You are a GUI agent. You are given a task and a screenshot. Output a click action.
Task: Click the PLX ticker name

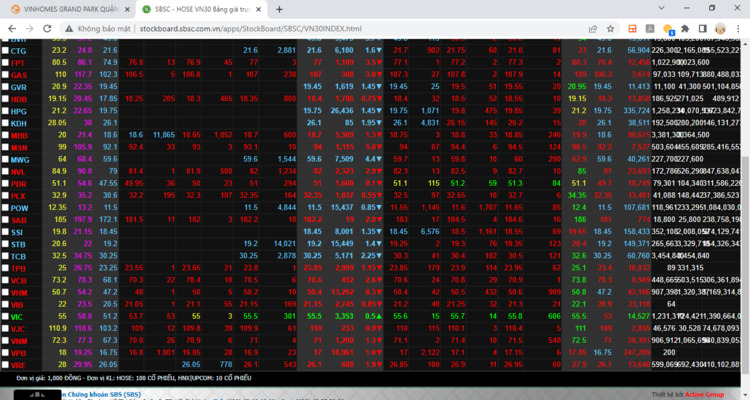[18, 196]
